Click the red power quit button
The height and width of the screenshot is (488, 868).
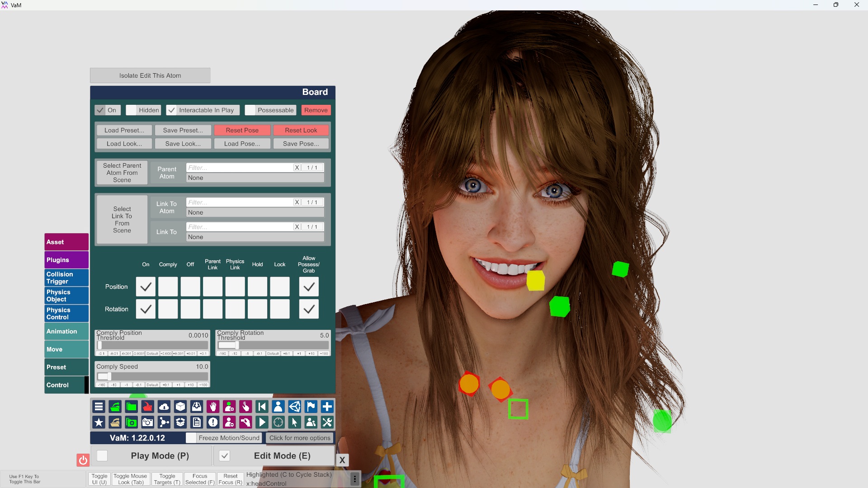pos(83,460)
